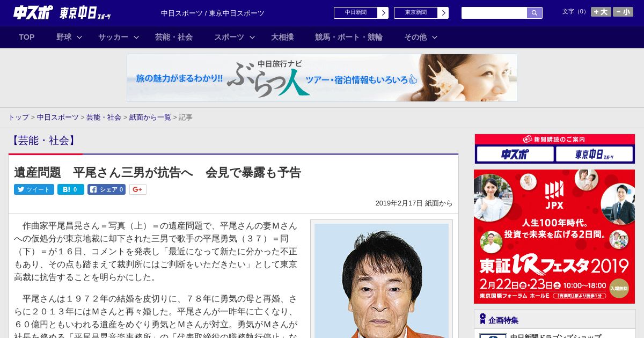
Task: Click the 中スポ logo in header
Action: click(x=33, y=12)
